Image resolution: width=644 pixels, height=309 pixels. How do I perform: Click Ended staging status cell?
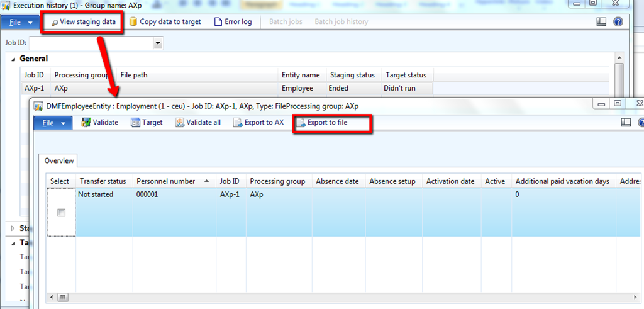point(353,88)
